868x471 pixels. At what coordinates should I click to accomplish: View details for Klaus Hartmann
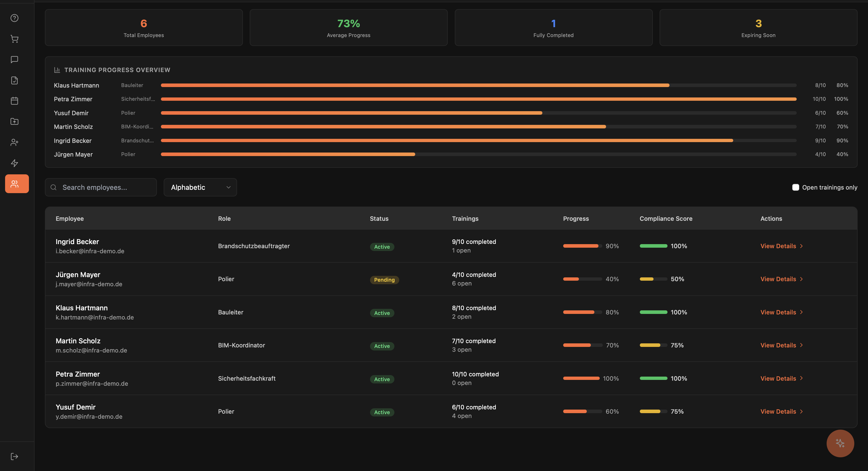tap(781, 312)
